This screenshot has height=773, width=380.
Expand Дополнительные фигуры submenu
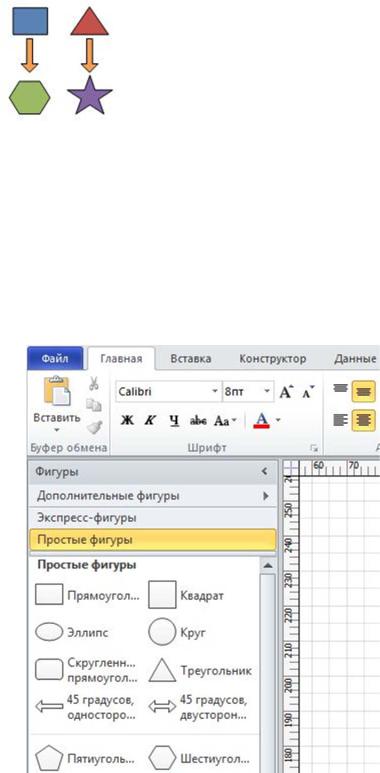pyautogui.click(x=266, y=496)
